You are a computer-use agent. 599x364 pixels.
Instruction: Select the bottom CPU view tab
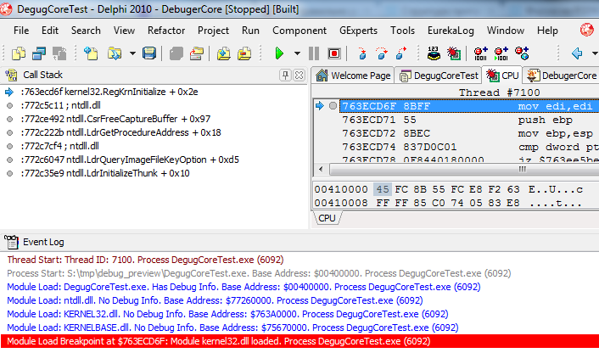pos(327,218)
